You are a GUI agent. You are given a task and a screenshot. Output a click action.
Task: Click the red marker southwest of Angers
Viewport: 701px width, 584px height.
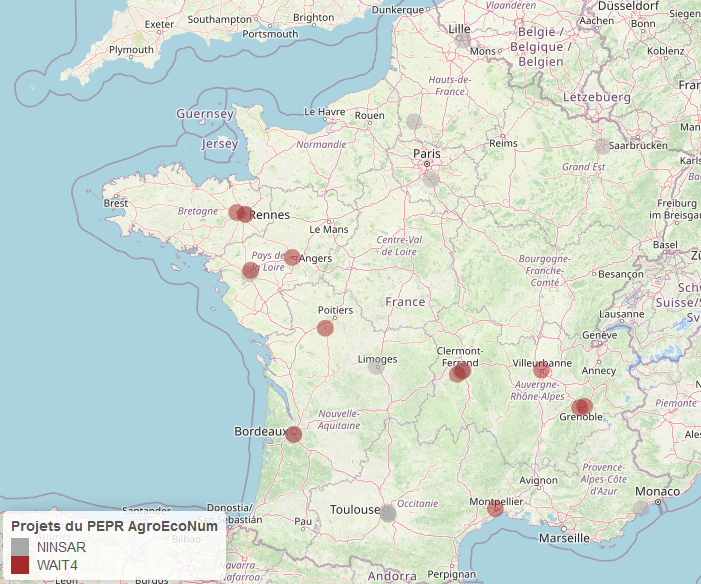pos(250,270)
